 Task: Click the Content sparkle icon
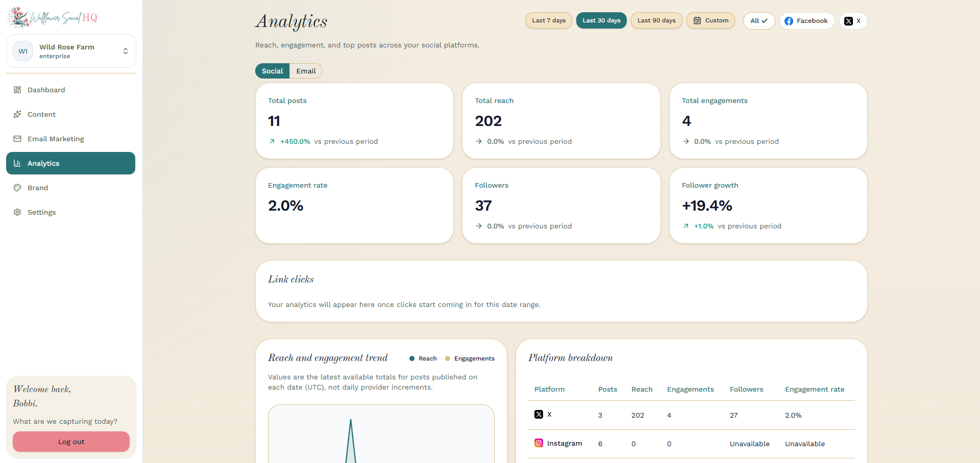17,114
